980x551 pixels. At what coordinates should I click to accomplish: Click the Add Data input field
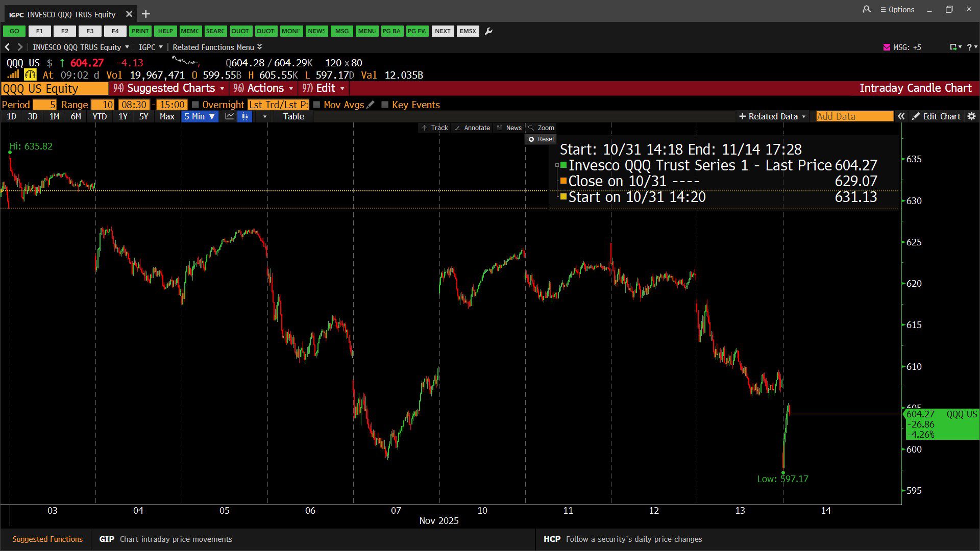tap(854, 116)
